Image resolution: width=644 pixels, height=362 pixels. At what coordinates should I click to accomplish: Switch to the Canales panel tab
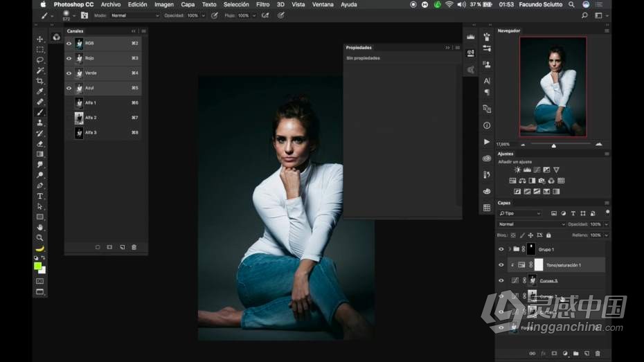pyautogui.click(x=75, y=30)
